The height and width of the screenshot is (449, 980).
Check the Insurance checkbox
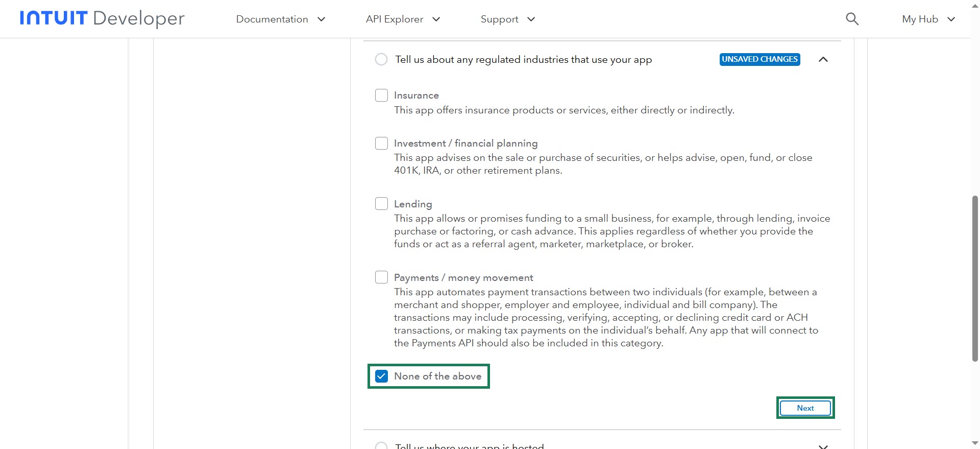tap(381, 96)
